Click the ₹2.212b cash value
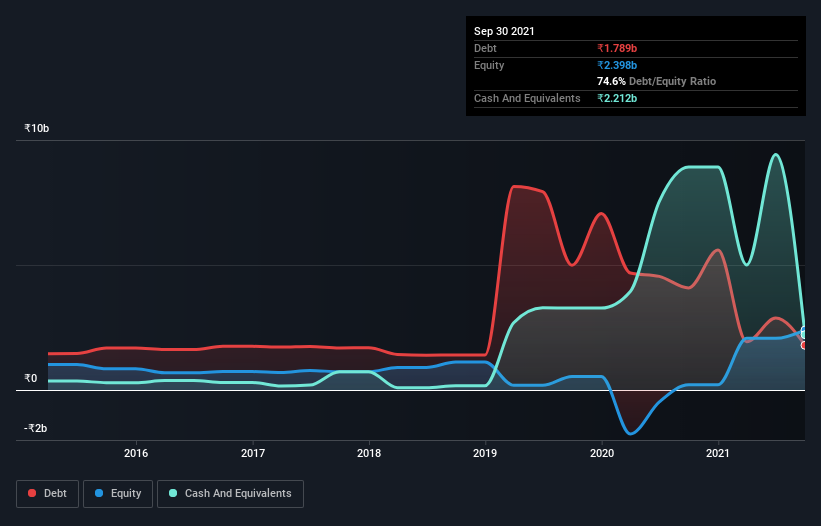 point(617,98)
